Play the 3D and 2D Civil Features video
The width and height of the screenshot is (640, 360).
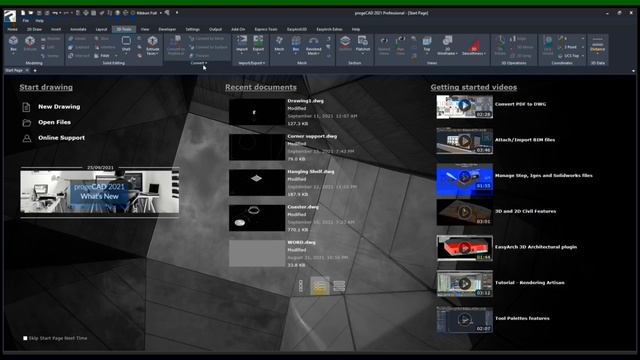(464, 212)
